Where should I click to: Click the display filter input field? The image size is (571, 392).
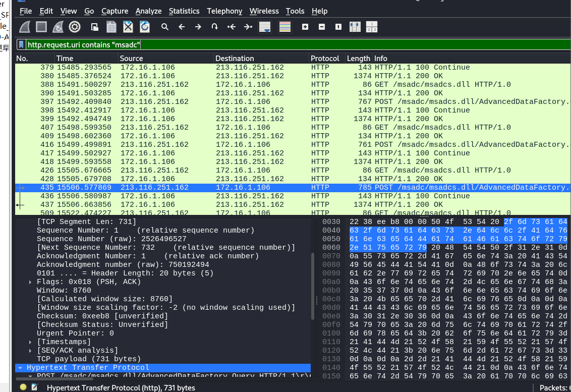(x=299, y=45)
